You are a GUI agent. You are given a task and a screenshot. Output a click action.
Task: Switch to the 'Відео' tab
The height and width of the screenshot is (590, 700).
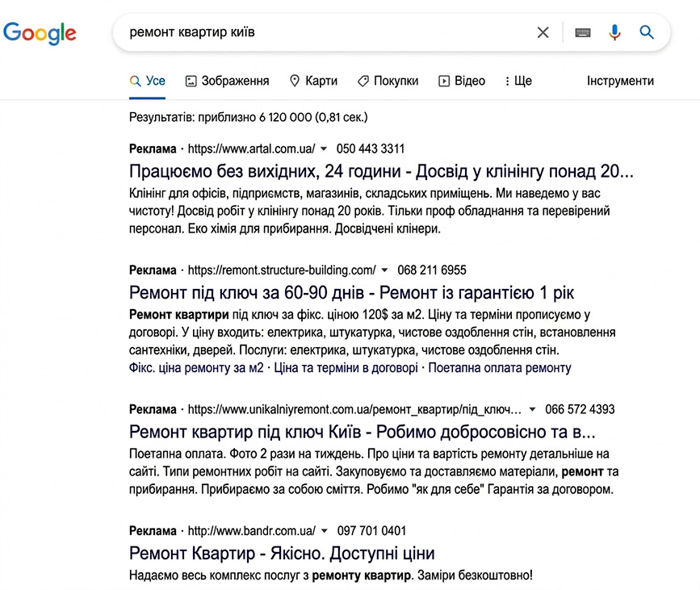tap(462, 81)
